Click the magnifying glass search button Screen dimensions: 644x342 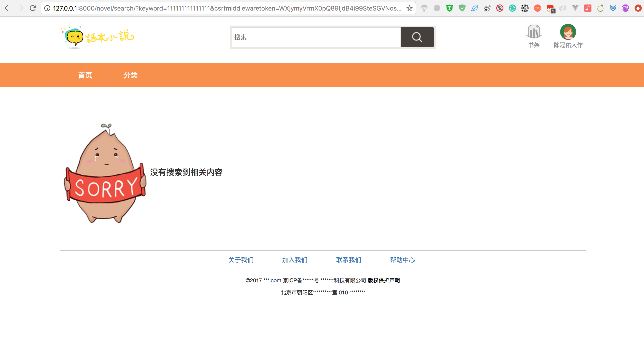(x=417, y=37)
